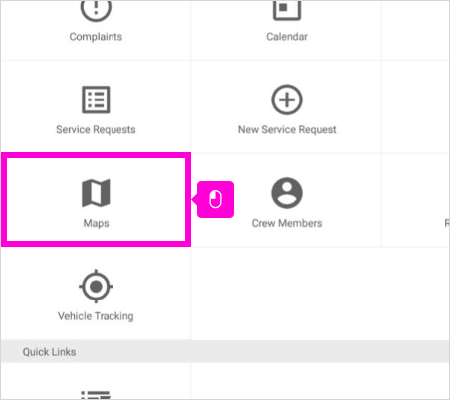The image size is (450, 400).
Task: Click the Calendar icon
Action: (287, 9)
